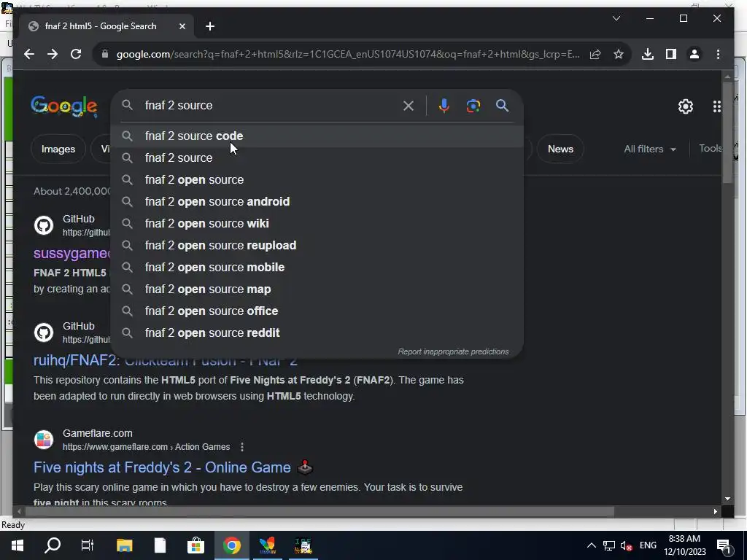Open the 8:38 AM clock calendar

[684, 545]
